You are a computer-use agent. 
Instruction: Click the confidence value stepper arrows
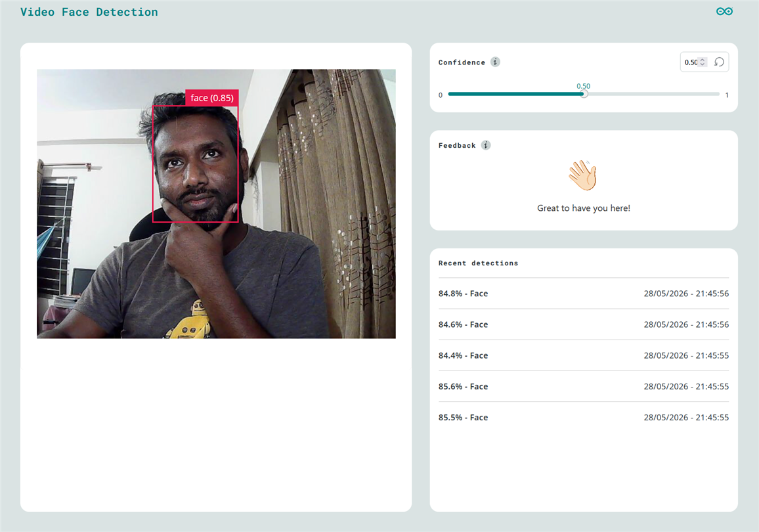pyautogui.click(x=703, y=62)
